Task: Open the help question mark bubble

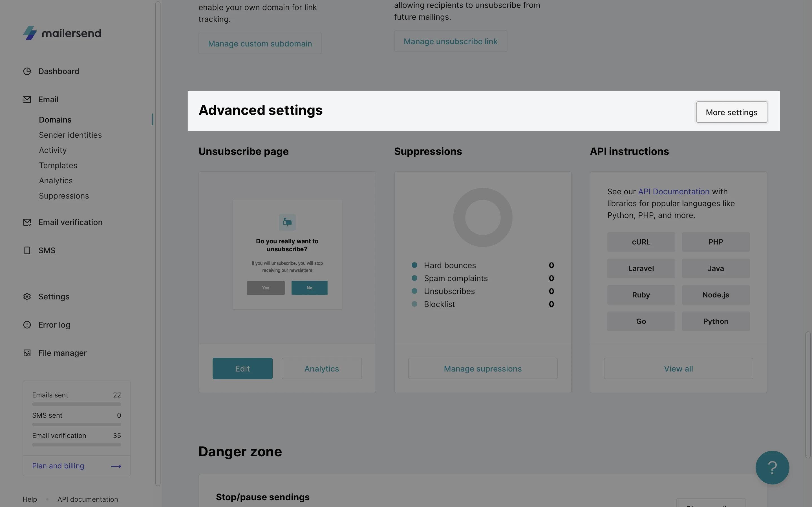Action: [x=772, y=467]
